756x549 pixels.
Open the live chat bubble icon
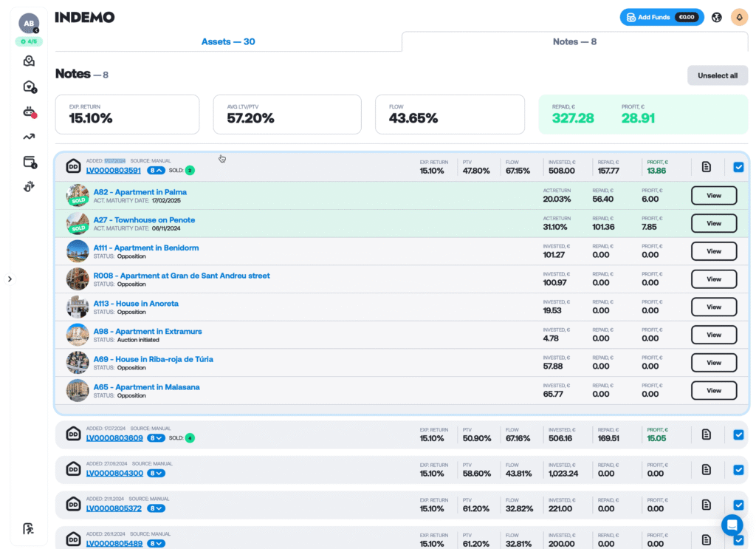(x=732, y=525)
